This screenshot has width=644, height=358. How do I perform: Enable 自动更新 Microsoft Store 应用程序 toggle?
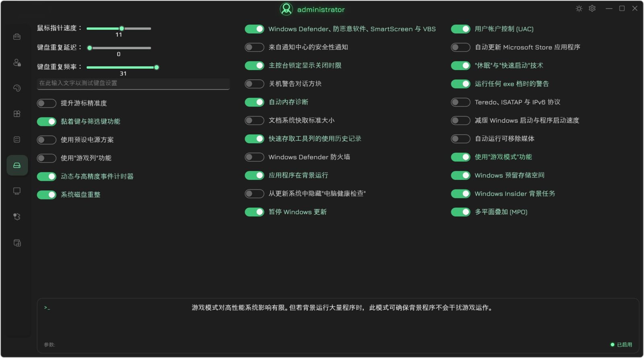coord(460,47)
